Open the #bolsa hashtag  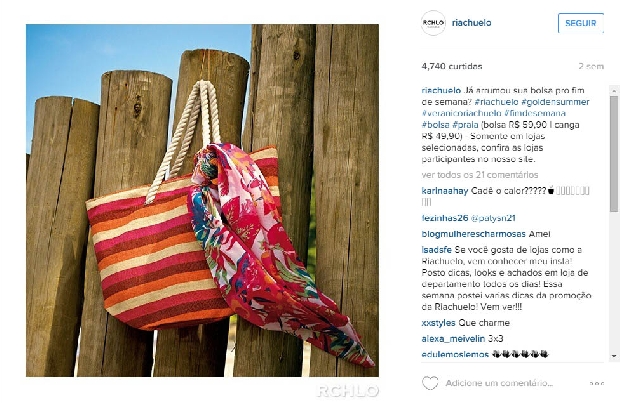pyautogui.click(x=435, y=125)
